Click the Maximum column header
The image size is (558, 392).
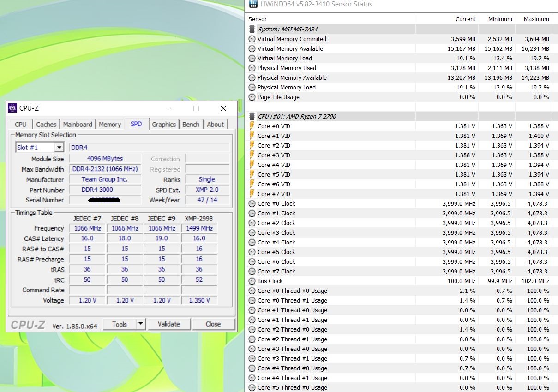tap(534, 19)
